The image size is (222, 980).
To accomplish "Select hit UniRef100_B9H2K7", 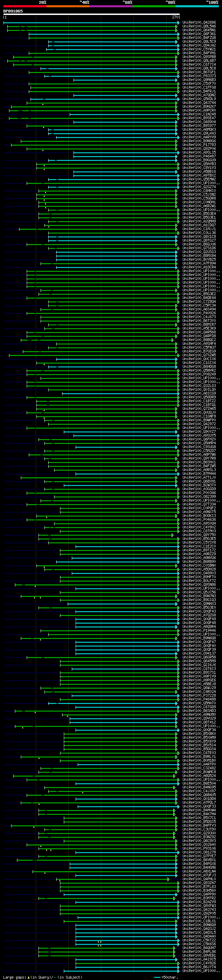I will [x=199, y=106].
